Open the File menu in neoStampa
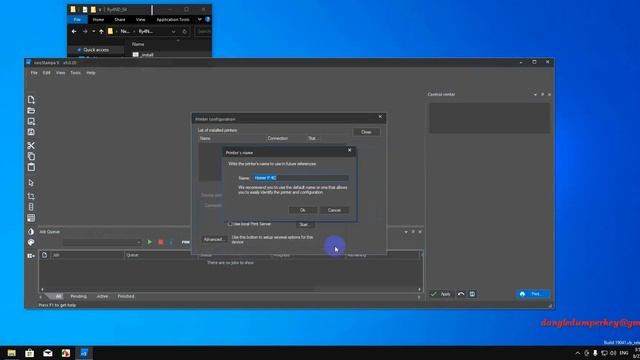 [x=34, y=73]
